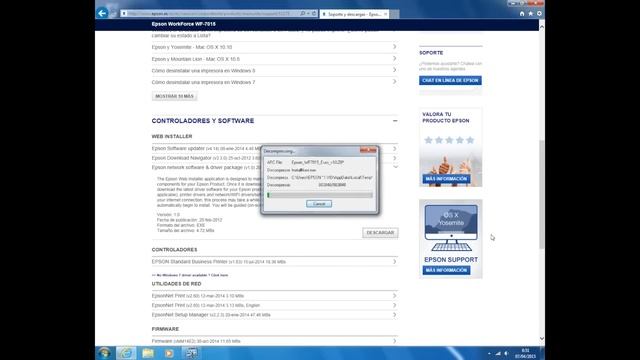
Task: Expand Epson Software updater row chevron
Action: click(x=394, y=149)
